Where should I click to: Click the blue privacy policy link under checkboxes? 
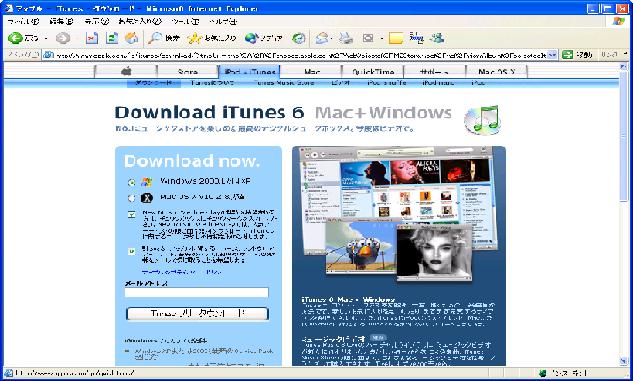181,272
